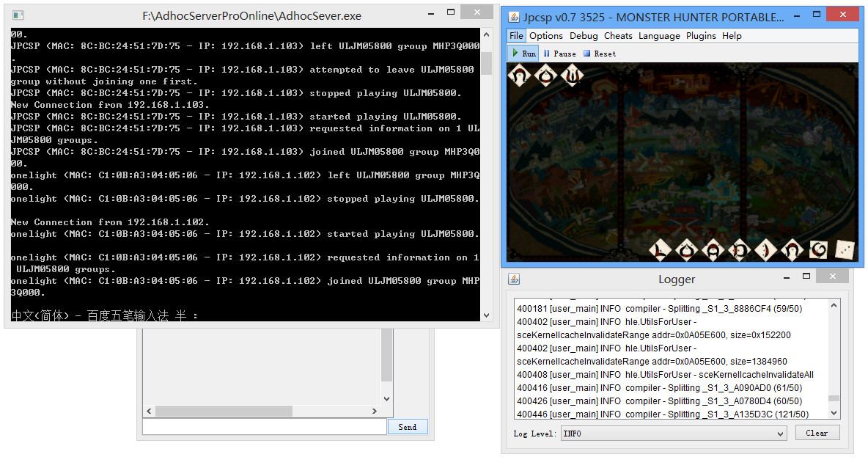Click right arrow on chat horizontal scrollbar
The height and width of the screenshot is (468, 868).
click(376, 411)
